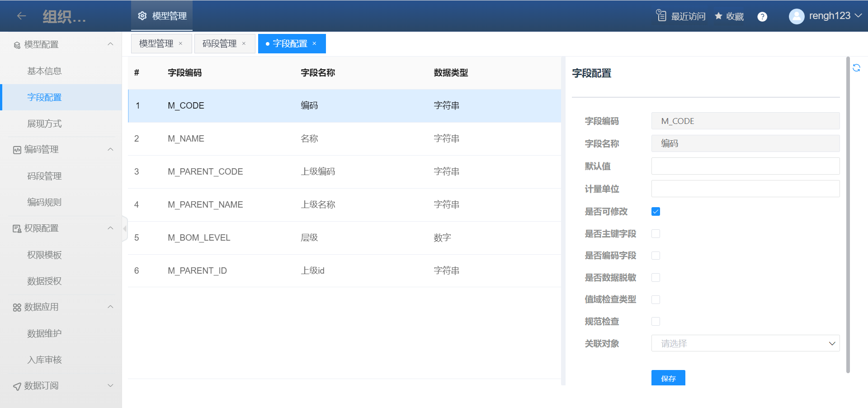Screen dimensions: 868x408
Task: Open 最近访问 recent visits icon
Action: click(x=661, y=16)
